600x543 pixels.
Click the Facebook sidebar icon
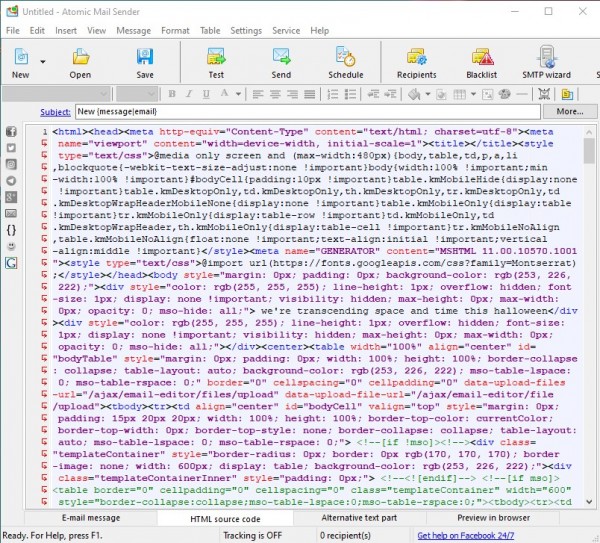11,132
